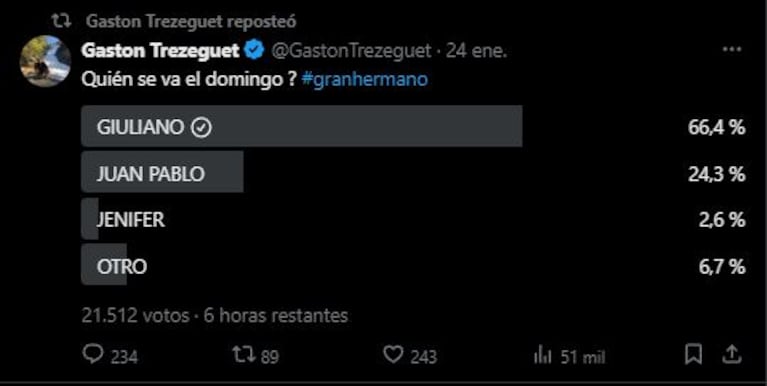The image size is (767, 386).
Task: Click the blue verified badge
Action: coord(254,51)
